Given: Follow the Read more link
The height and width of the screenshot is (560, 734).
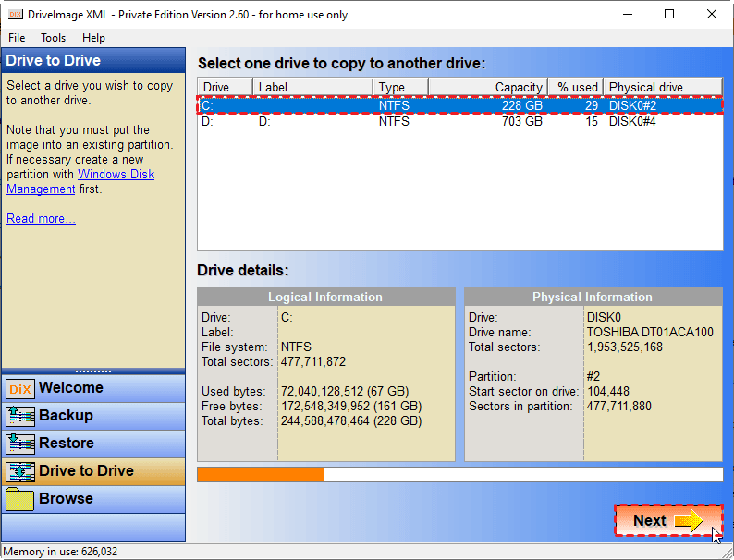Looking at the screenshot, I should [x=41, y=219].
